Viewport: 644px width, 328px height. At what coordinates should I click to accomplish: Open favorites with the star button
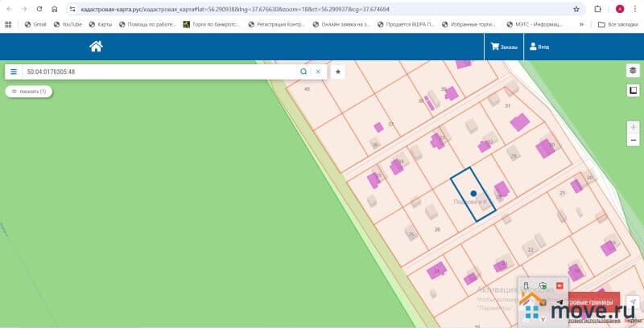pyautogui.click(x=338, y=72)
